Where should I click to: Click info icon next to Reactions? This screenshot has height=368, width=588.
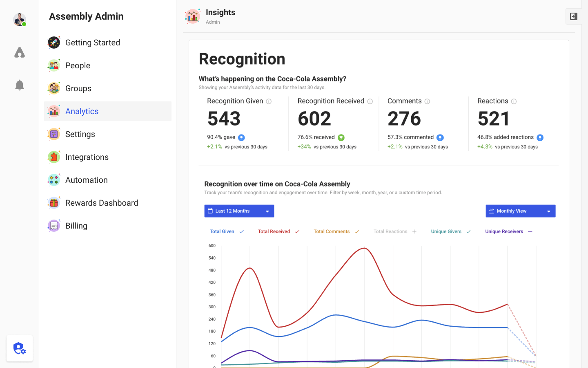(514, 101)
